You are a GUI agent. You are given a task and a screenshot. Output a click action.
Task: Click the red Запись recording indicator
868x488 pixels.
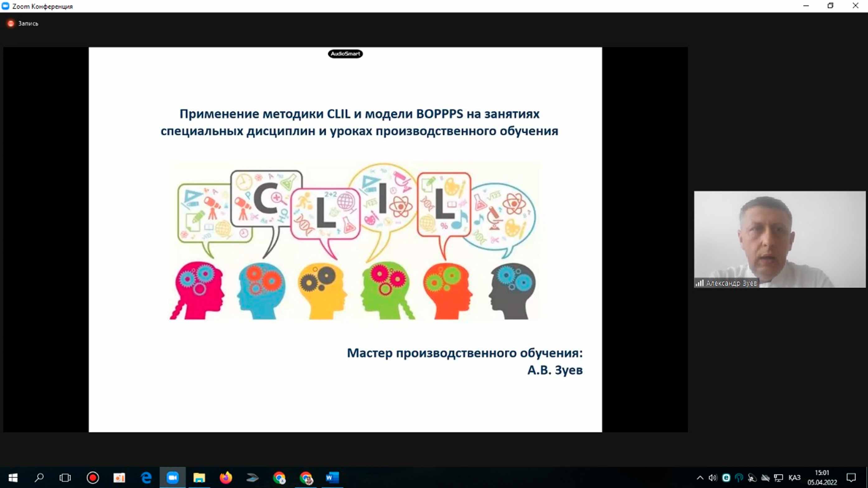(x=11, y=24)
